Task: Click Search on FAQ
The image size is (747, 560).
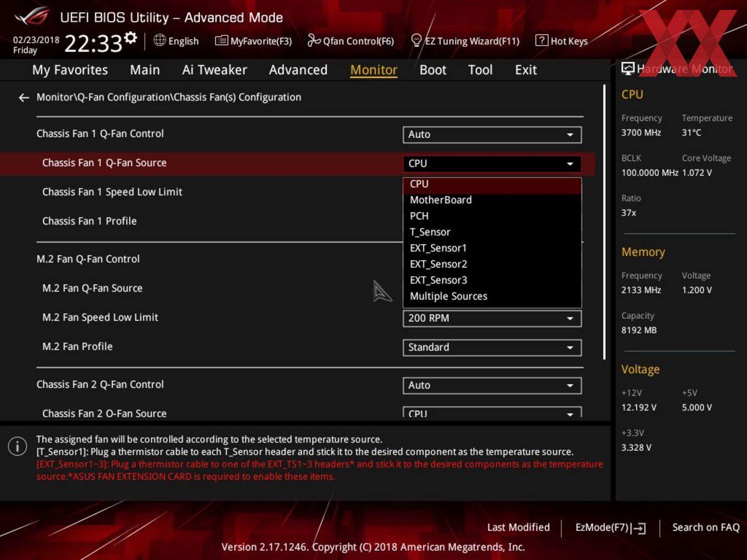Action: point(706,527)
